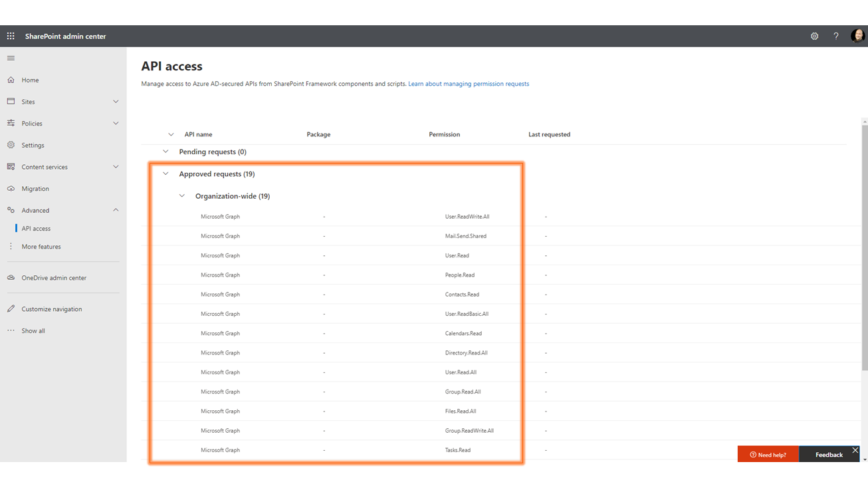Expand the Sites menu chevron
The width and height of the screenshot is (868, 488).
(116, 102)
